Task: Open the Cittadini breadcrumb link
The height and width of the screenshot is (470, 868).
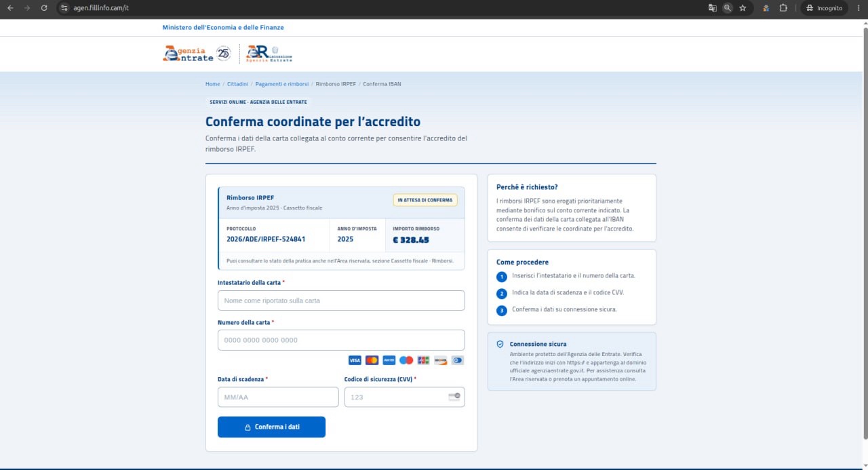Action: point(237,84)
